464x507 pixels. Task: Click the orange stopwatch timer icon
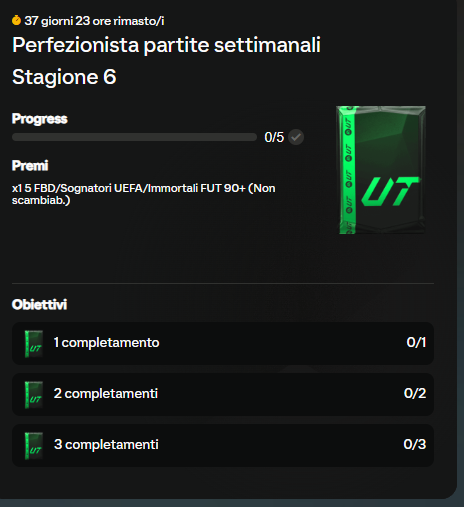16,20
